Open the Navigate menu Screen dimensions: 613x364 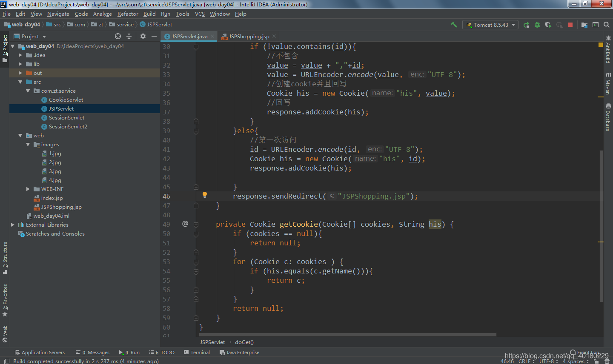pyautogui.click(x=58, y=14)
